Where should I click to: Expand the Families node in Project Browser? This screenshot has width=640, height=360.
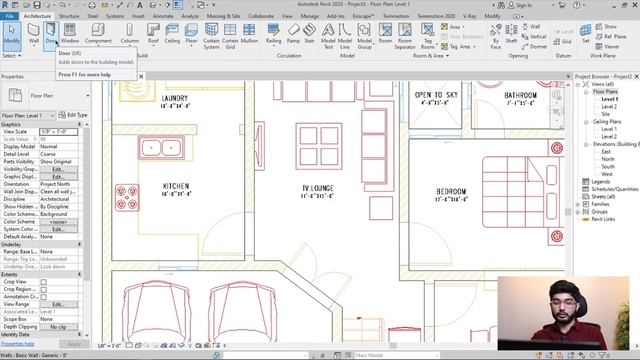tap(578, 204)
